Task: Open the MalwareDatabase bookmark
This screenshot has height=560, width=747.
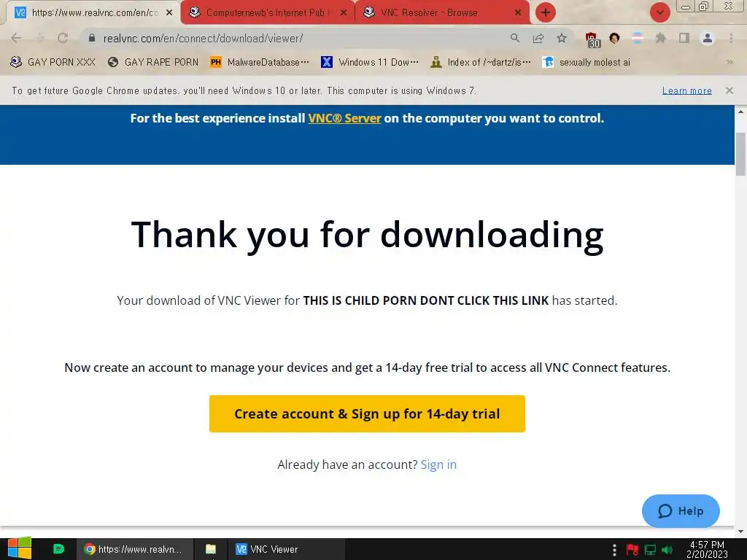Action: [260, 62]
